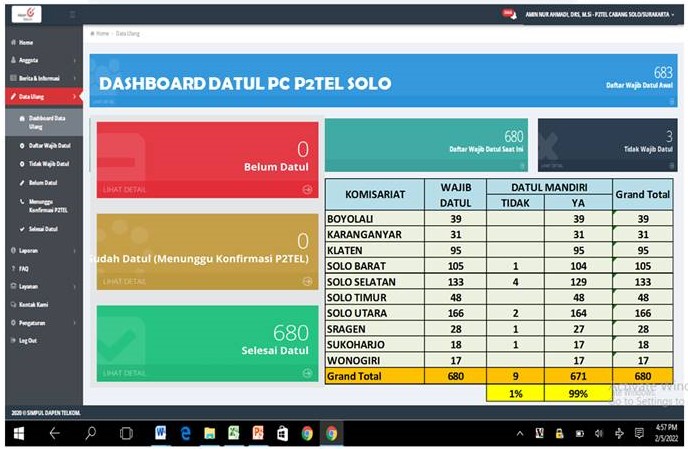Viewport: 688px width, 449px height.
Task: Click the 99% cell under YA
Action: 578,394
